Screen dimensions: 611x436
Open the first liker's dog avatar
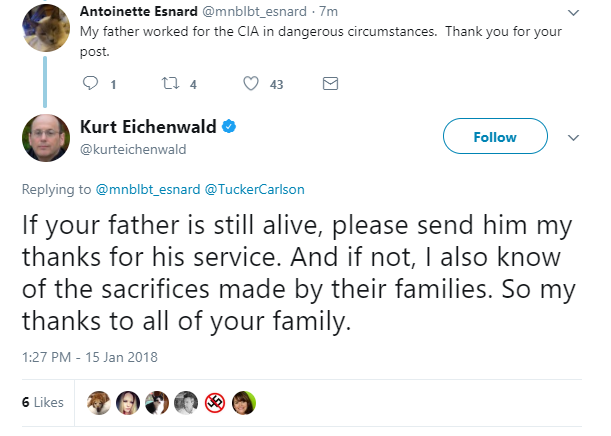[99, 402]
